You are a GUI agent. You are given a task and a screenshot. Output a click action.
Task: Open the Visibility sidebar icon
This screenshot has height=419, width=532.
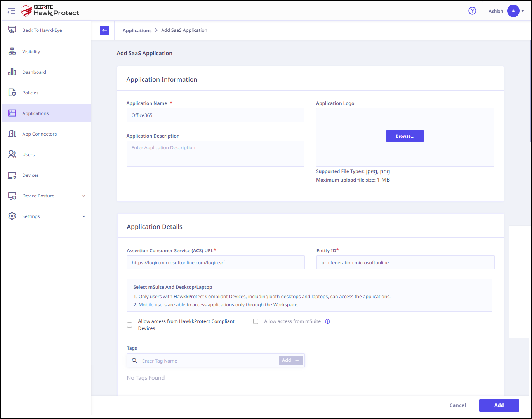(12, 51)
